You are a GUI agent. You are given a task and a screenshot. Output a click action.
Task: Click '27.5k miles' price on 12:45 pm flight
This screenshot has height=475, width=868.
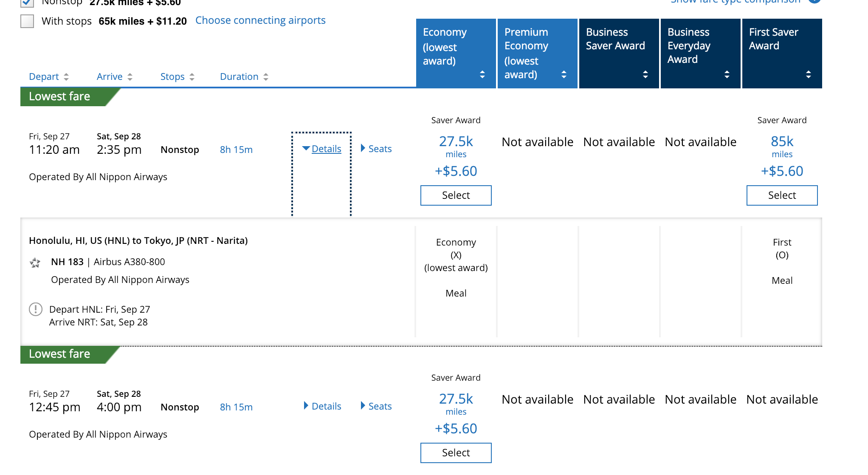click(456, 404)
